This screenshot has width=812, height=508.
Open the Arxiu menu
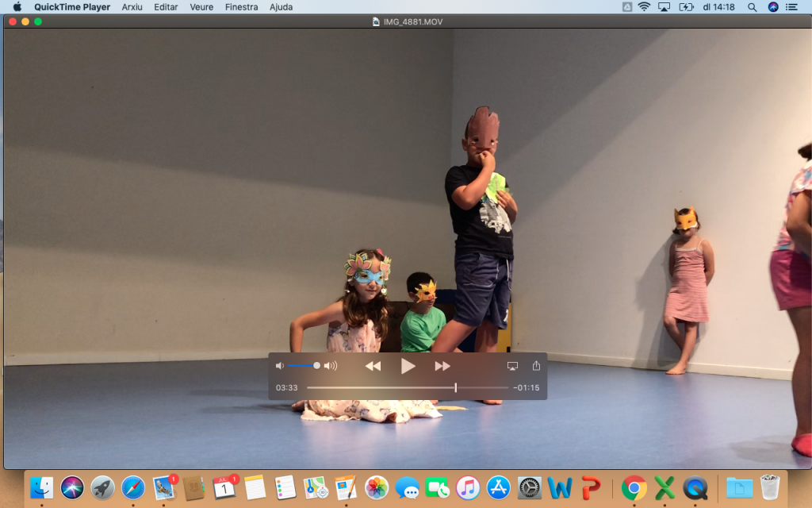coord(132,7)
